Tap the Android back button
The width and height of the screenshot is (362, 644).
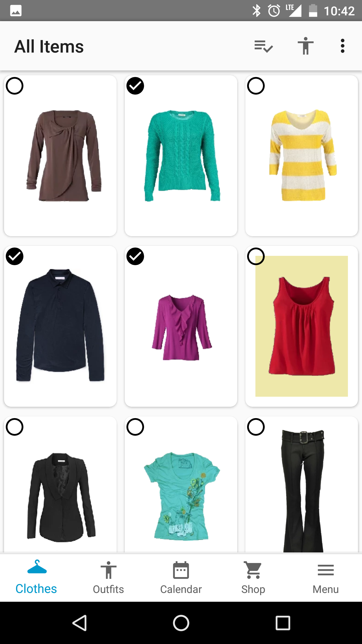80,623
